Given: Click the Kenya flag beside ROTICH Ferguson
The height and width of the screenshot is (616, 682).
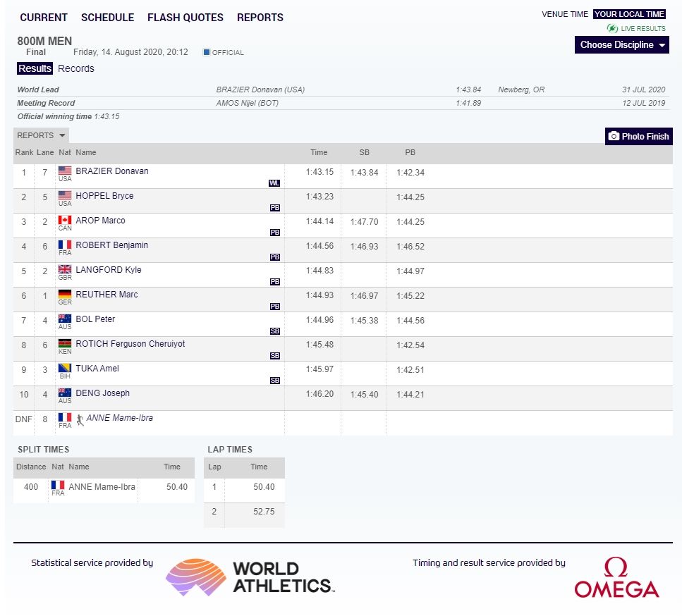Looking at the screenshot, I should pyautogui.click(x=65, y=343).
